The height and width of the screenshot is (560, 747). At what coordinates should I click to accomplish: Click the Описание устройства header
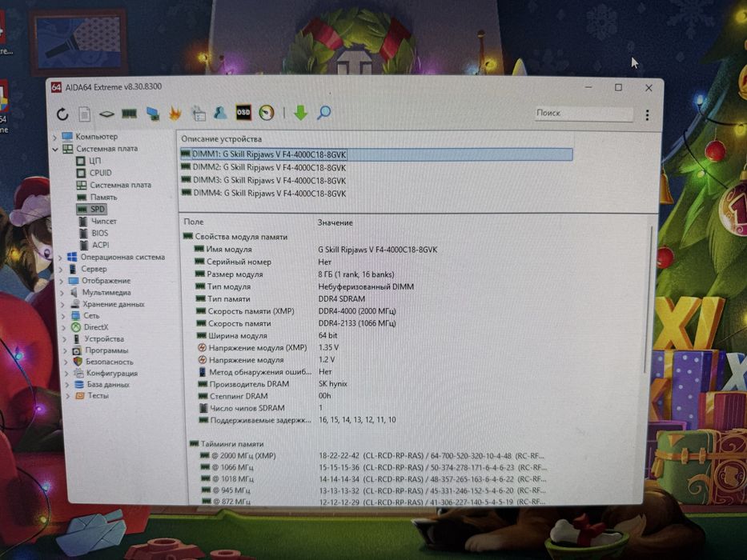point(222,139)
